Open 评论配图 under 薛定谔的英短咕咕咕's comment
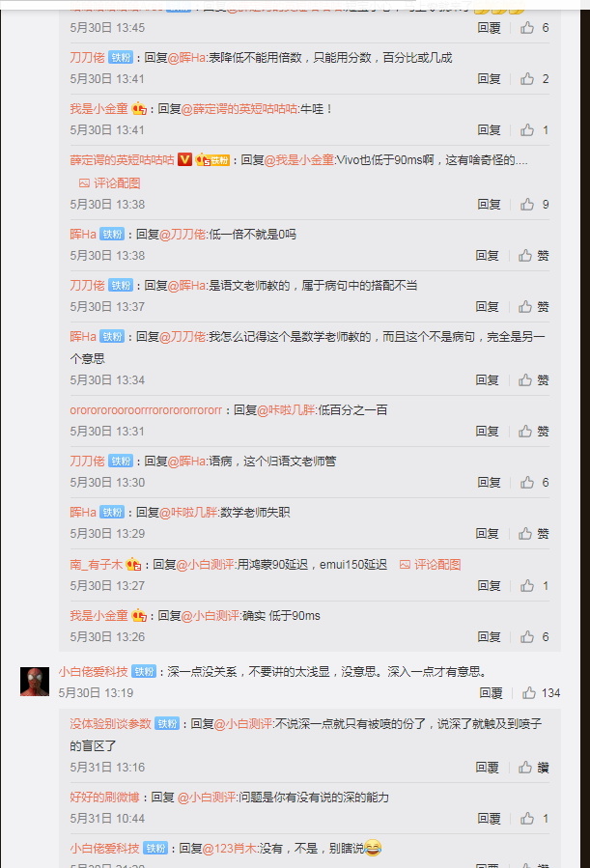590x868 pixels. click(x=109, y=183)
